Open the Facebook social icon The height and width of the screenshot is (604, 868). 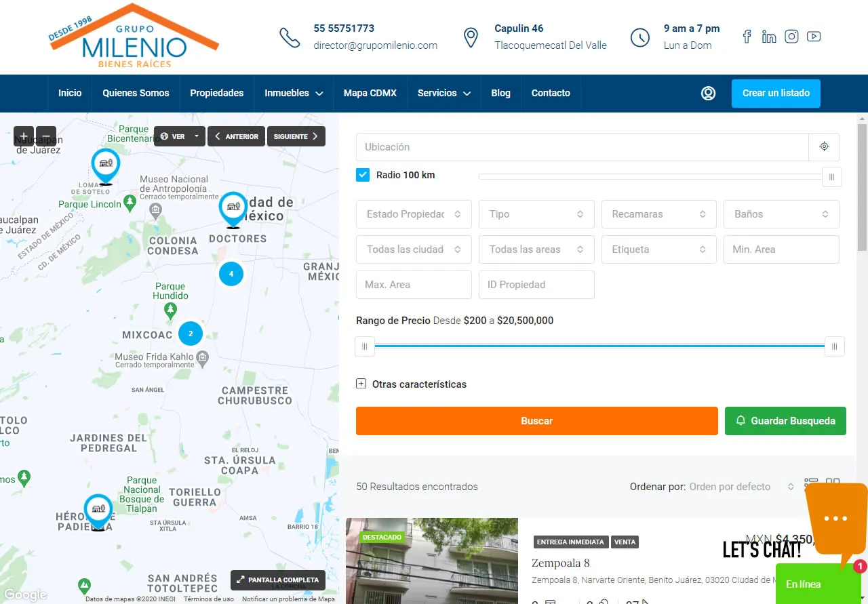[747, 37]
